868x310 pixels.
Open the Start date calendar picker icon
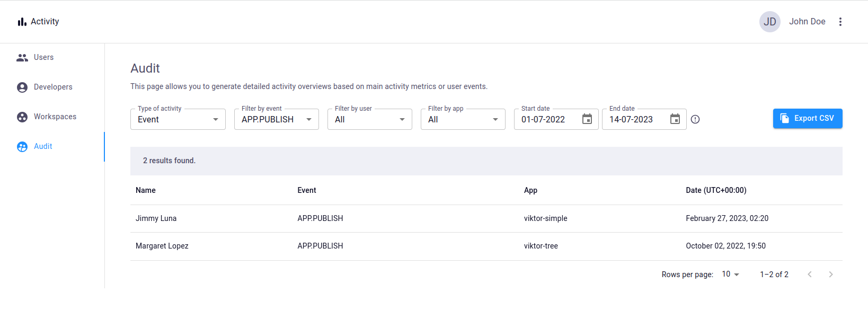point(587,119)
